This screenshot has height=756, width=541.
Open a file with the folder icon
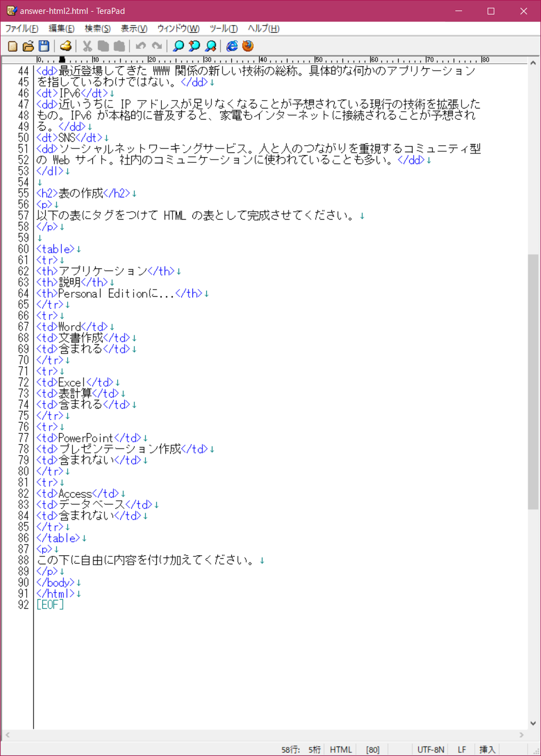pyautogui.click(x=28, y=46)
